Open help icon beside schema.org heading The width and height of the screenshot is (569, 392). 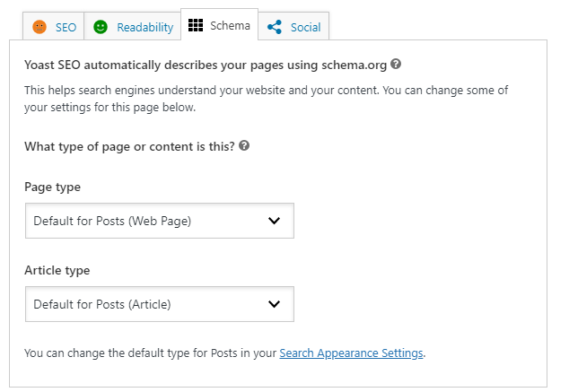point(396,65)
